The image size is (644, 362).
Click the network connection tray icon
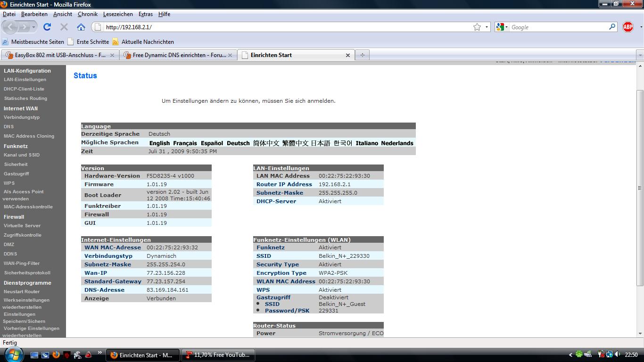(610, 354)
